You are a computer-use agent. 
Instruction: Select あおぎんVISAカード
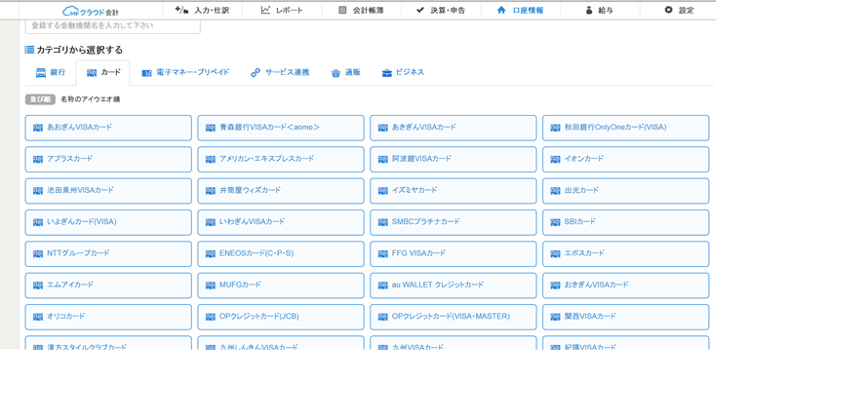(108, 128)
